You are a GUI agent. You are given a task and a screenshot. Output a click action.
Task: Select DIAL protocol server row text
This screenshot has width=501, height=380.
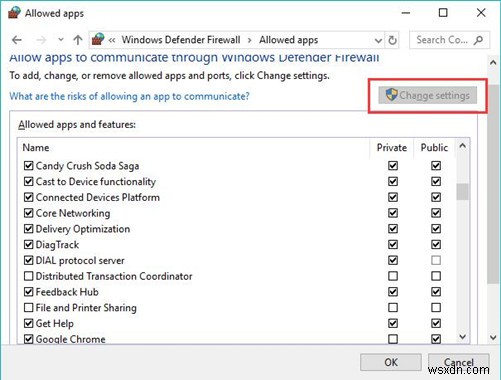[80, 260]
